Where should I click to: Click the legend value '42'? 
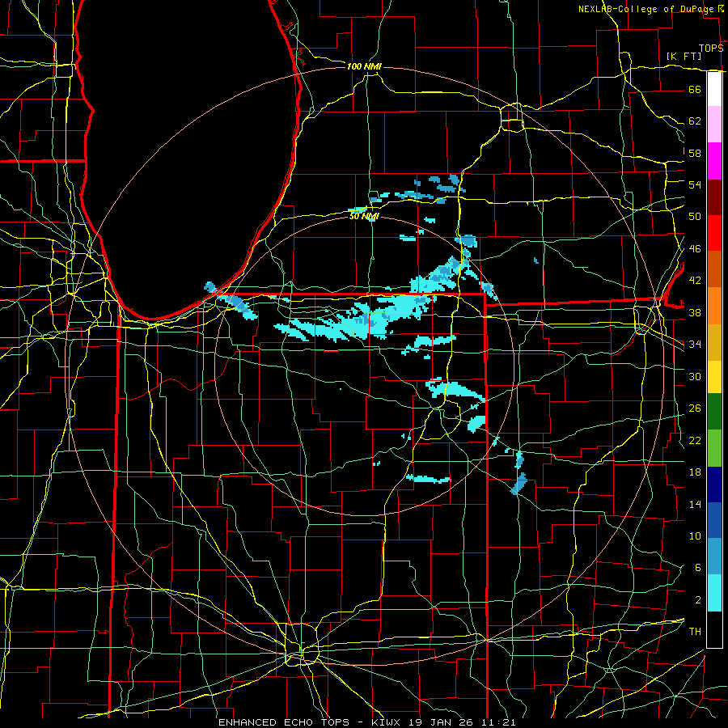click(x=695, y=281)
